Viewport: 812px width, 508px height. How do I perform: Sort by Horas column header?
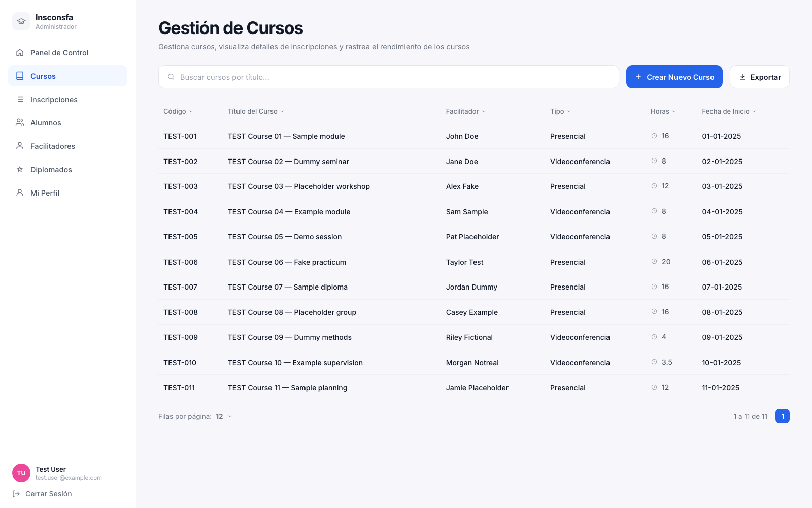(x=663, y=111)
